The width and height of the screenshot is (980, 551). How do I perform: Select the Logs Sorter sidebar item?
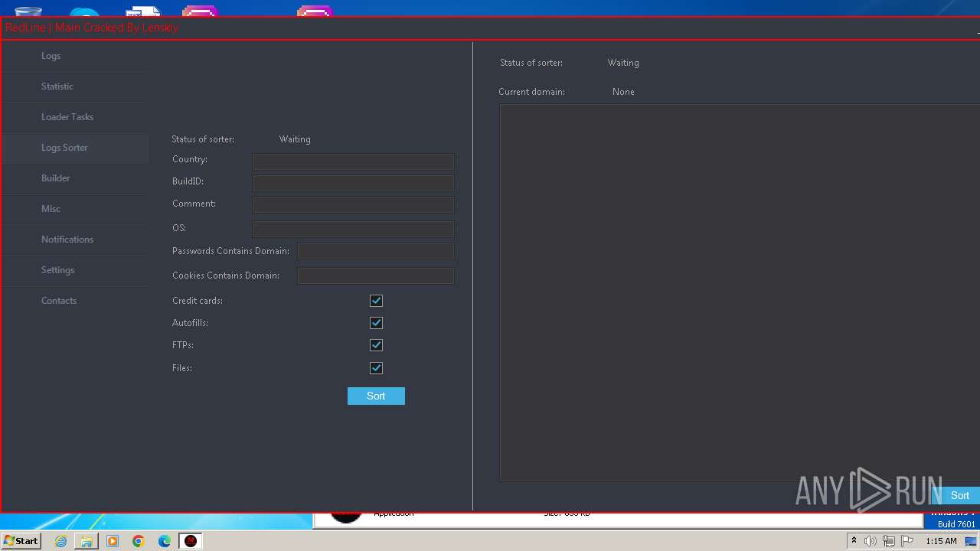coord(74,148)
